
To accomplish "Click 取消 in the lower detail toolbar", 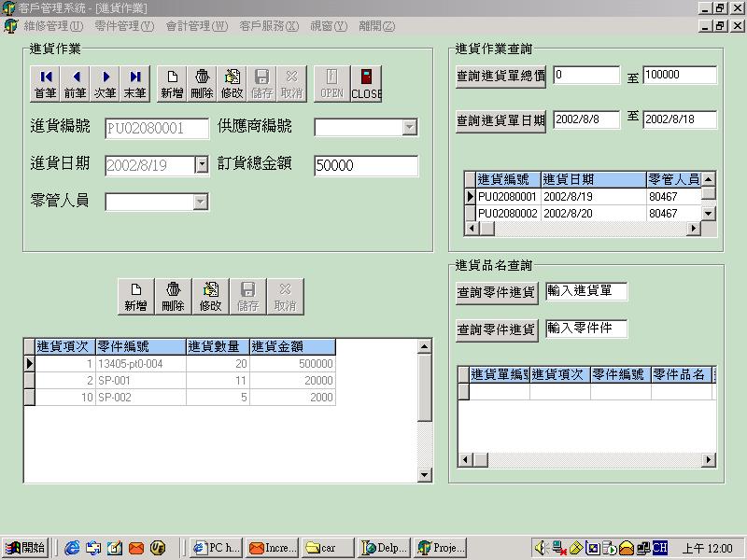I will tap(285, 297).
